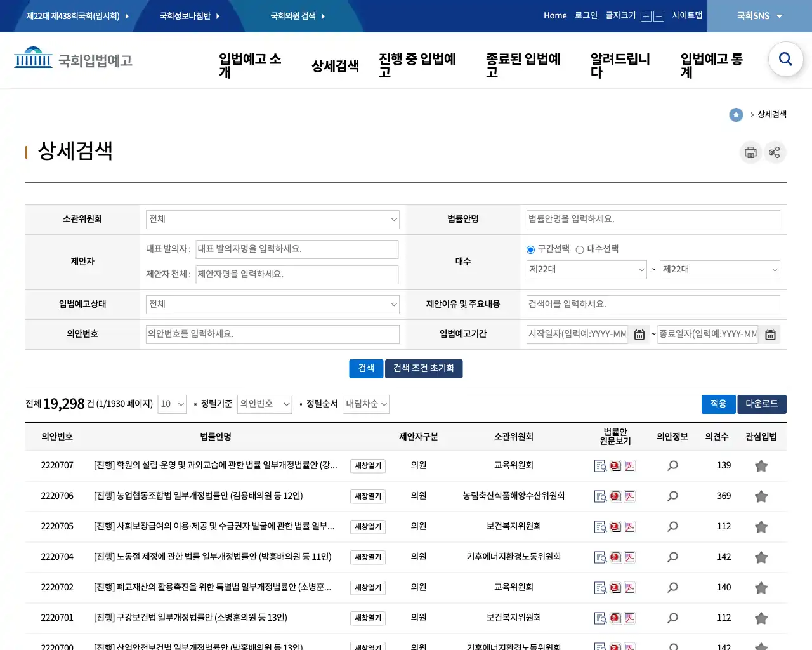Click the Home link

(555, 15)
